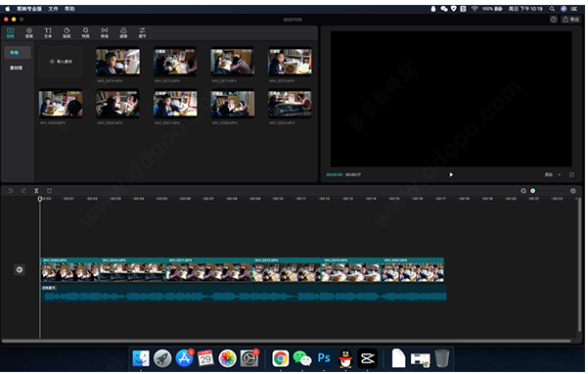Screen dimensions: 588x374
Task: Select Material Library (素材库) in the sidebar
Action: pos(16,68)
